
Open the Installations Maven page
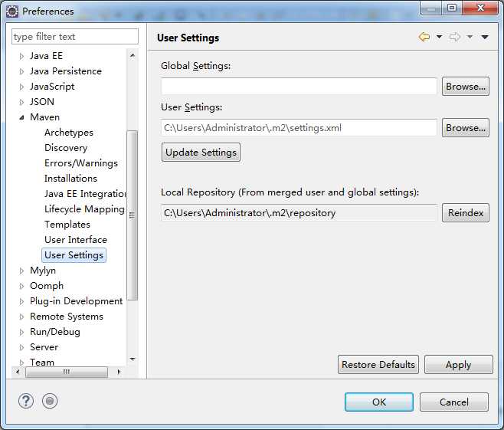70,179
